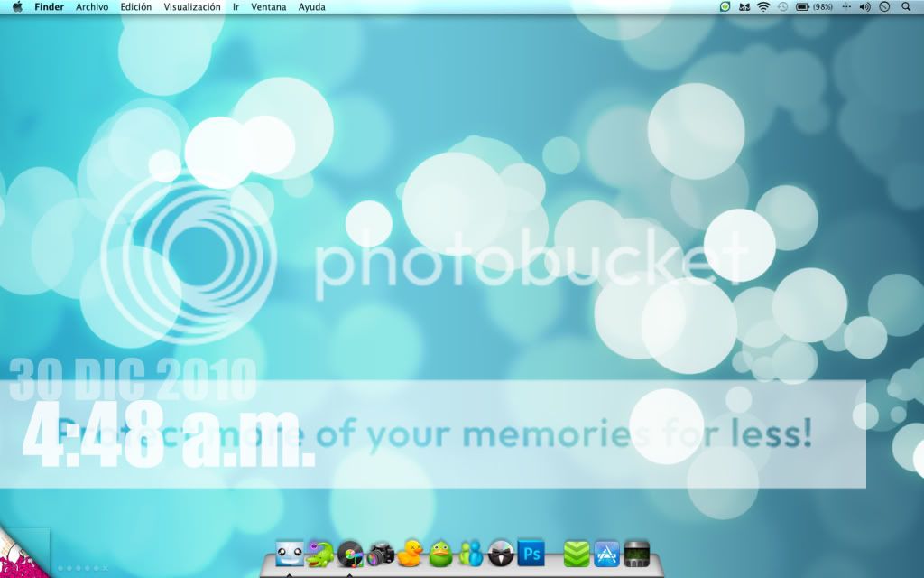The height and width of the screenshot is (578, 924).
Task: Open Finder from the dock
Action: pyautogui.click(x=290, y=552)
